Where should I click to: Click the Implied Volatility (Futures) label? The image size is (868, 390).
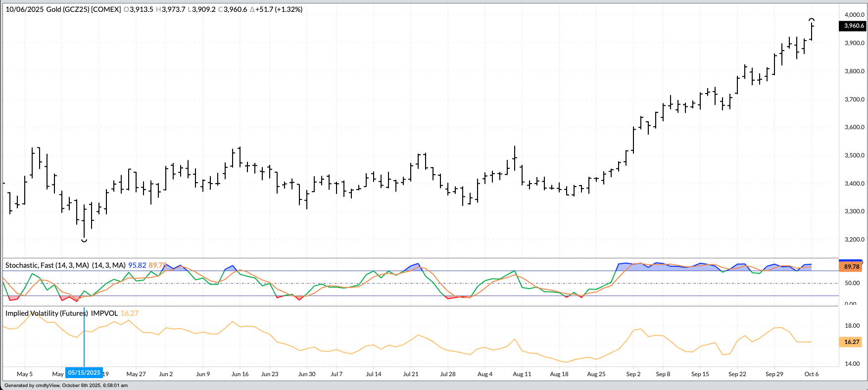click(47, 313)
